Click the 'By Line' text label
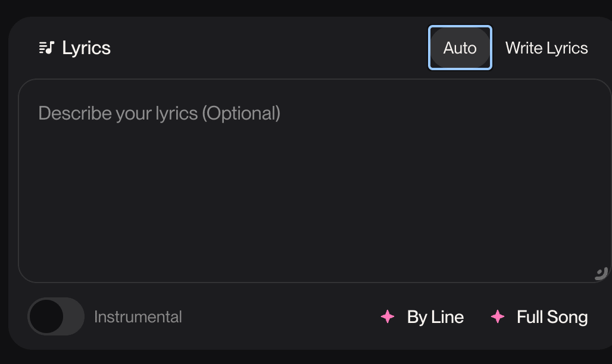The image size is (612, 364). coord(435,317)
